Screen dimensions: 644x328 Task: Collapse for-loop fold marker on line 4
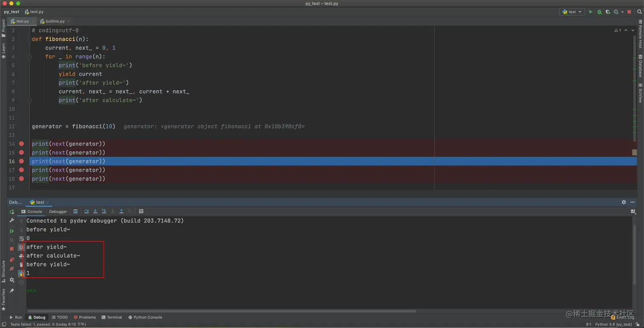(x=29, y=57)
